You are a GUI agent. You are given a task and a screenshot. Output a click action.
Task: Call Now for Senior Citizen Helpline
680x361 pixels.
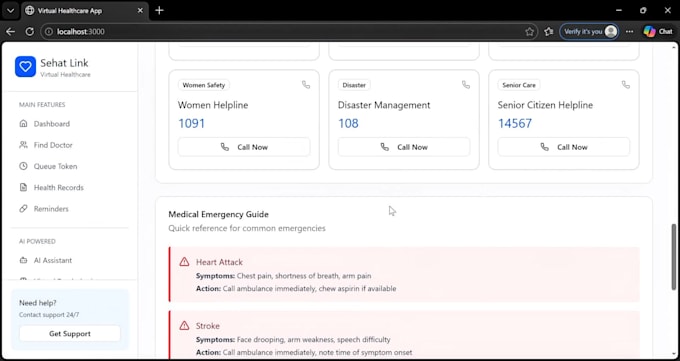tap(563, 147)
